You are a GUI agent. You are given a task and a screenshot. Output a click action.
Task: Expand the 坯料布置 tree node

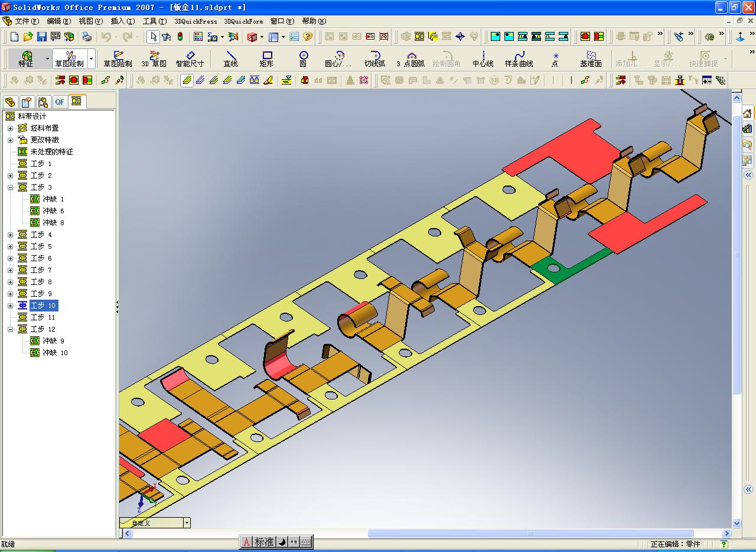(x=10, y=128)
